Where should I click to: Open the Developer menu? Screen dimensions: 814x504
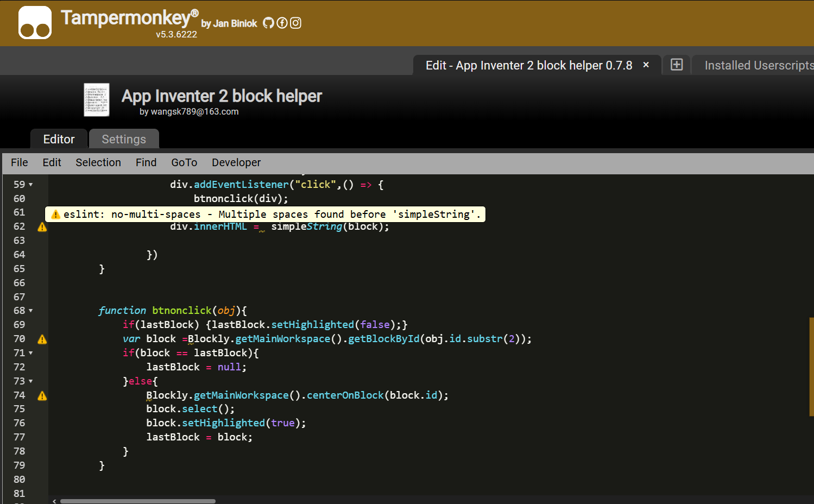point(236,162)
